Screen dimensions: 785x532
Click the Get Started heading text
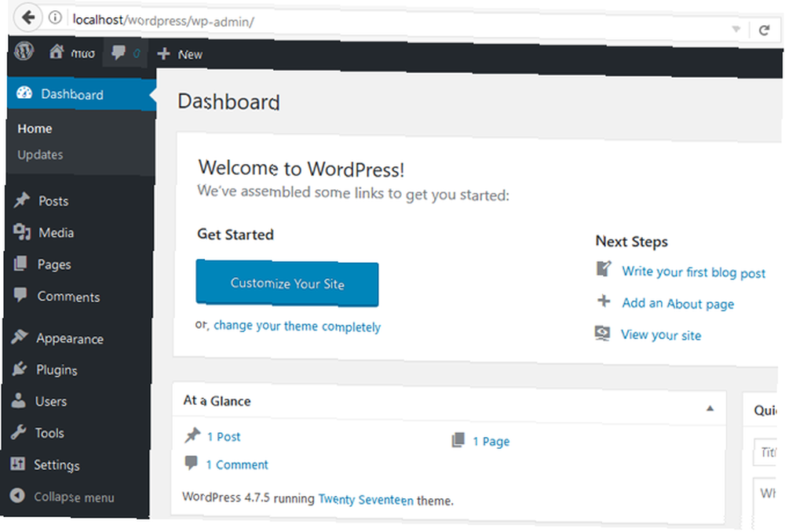point(235,234)
